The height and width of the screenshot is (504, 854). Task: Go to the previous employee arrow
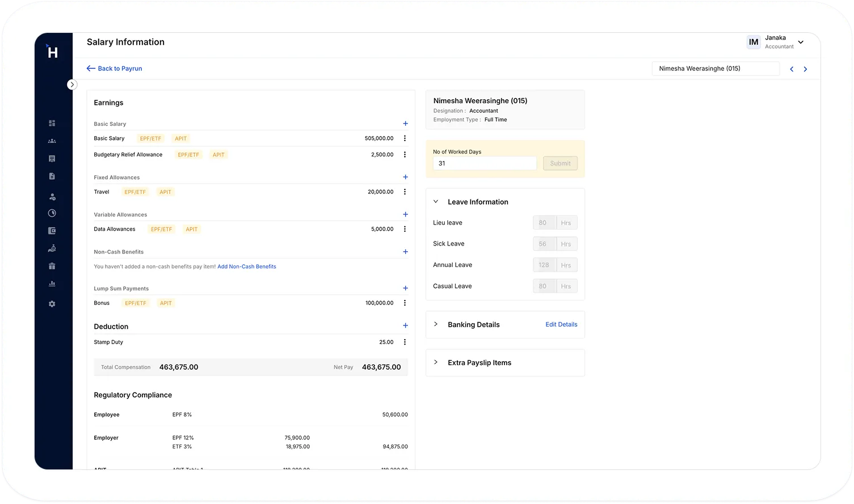792,69
